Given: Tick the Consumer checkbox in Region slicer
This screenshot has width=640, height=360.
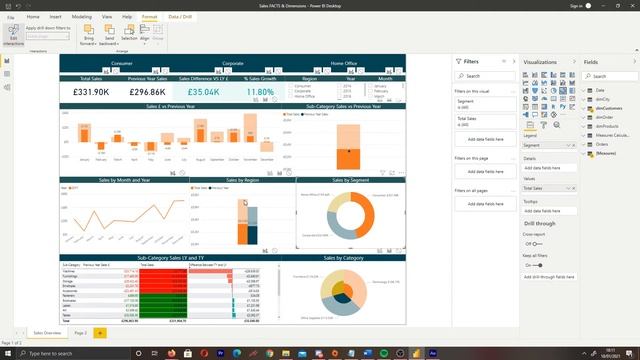Looking at the screenshot, I should 291,86.
